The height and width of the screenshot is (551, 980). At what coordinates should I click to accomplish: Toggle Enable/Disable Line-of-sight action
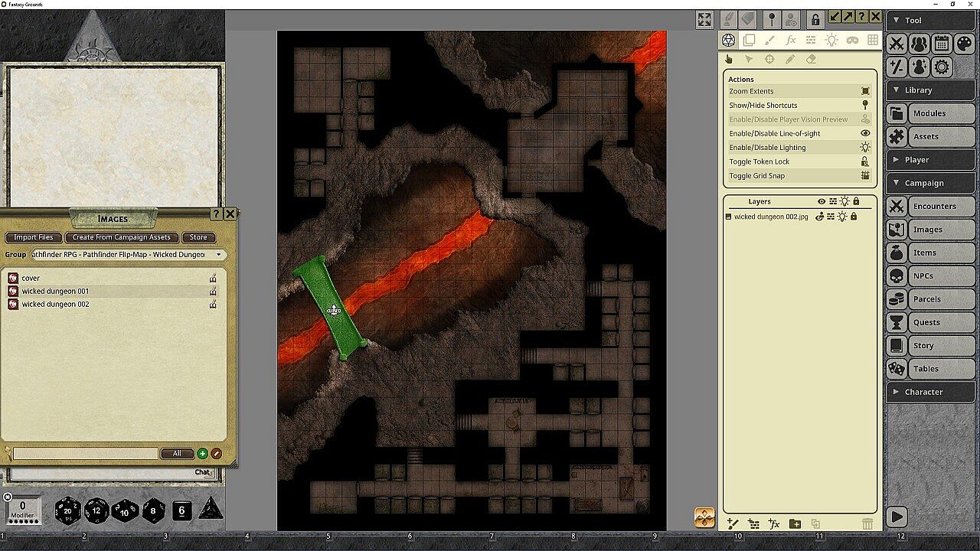tap(799, 133)
